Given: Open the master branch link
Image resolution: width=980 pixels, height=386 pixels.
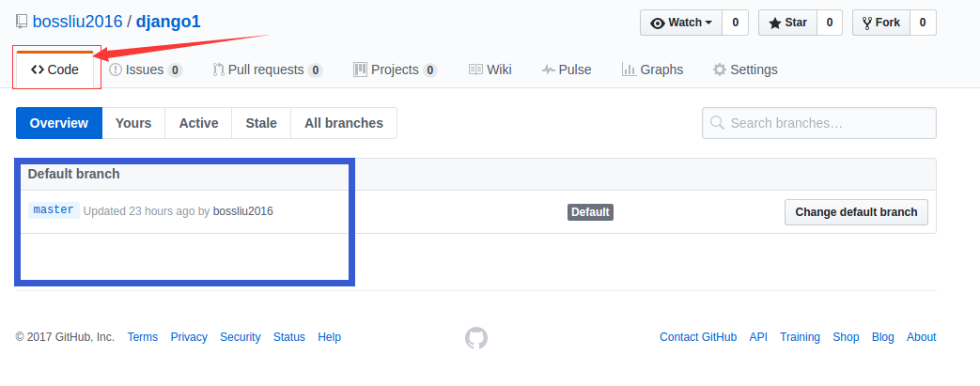Looking at the screenshot, I should [54, 210].
